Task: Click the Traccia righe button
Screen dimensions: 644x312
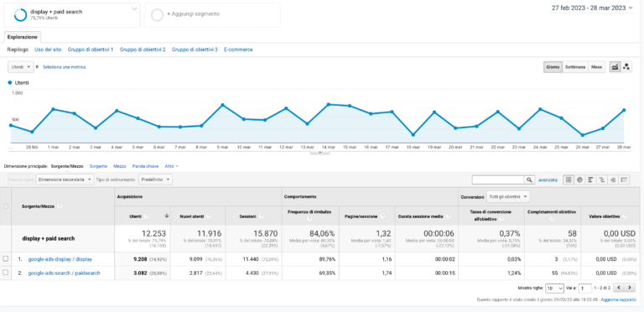Action: [x=20, y=179]
